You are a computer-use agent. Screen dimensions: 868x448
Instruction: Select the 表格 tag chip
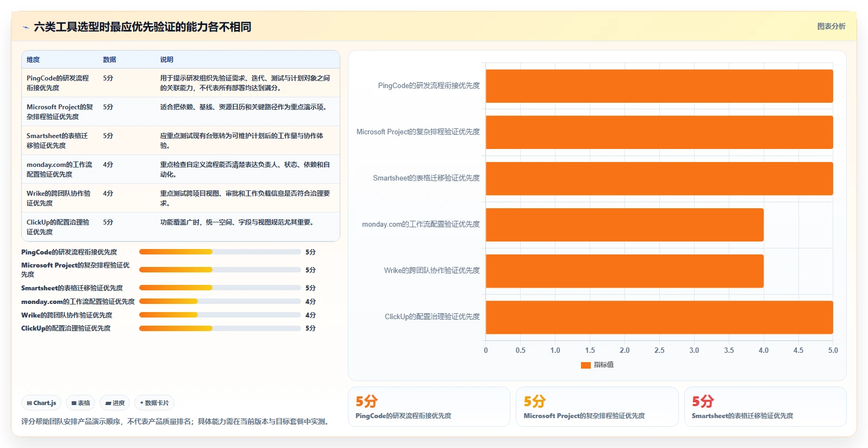coord(80,403)
